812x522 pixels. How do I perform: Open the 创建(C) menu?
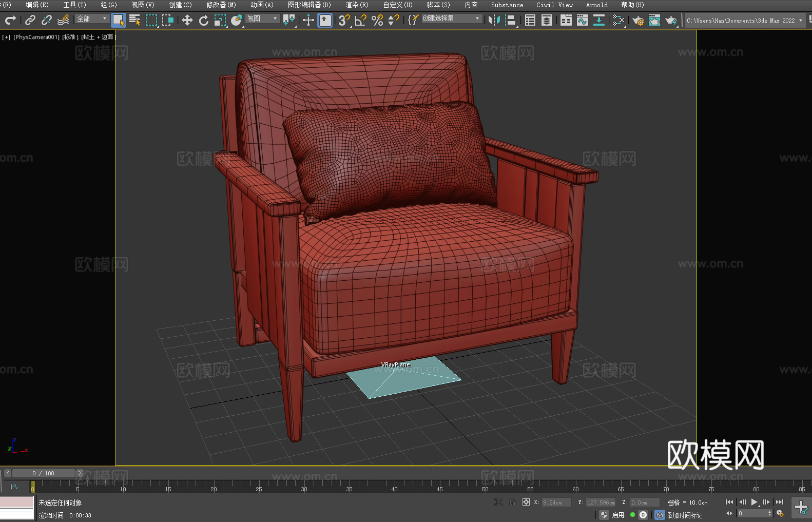pos(180,5)
